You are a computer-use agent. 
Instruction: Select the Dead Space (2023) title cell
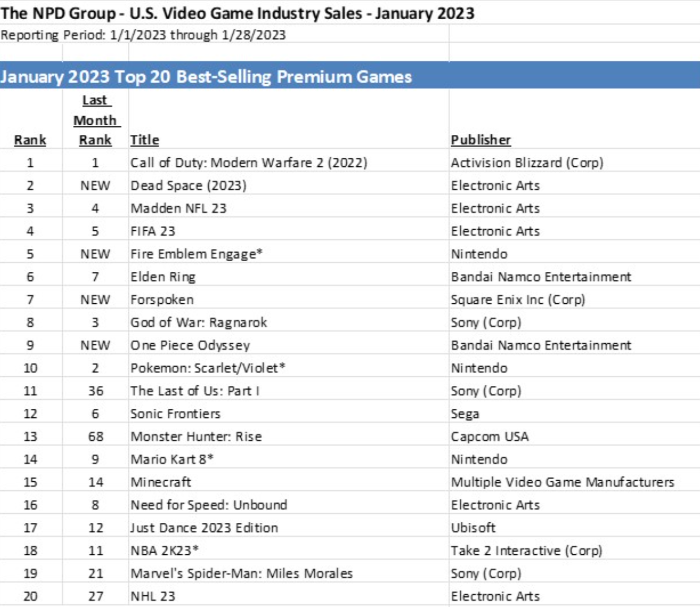(188, 186)
